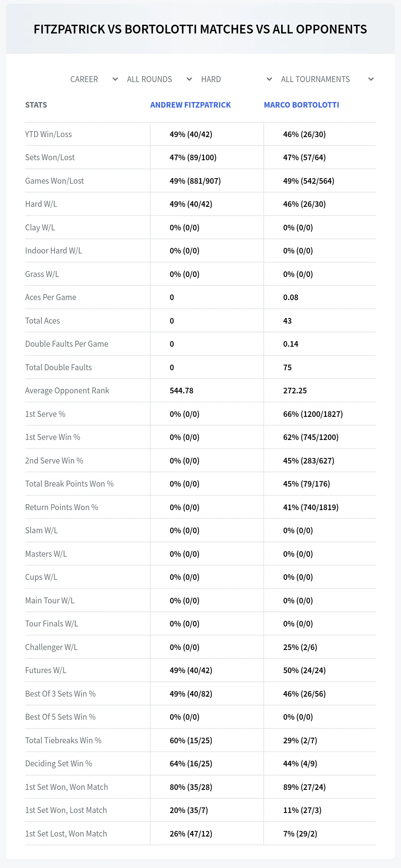Open Andrew Fitzpatrick's player profile link

pyautogui.click(x=190, y=105)
